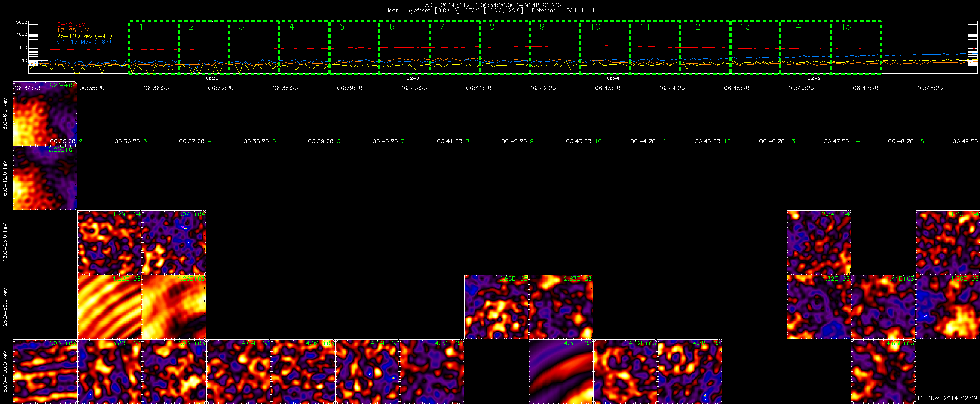Image resolution: width=980 pixels, height=404 pixels.
Task: Open the image labelled 4.04E+03
Action: [239, 371]
